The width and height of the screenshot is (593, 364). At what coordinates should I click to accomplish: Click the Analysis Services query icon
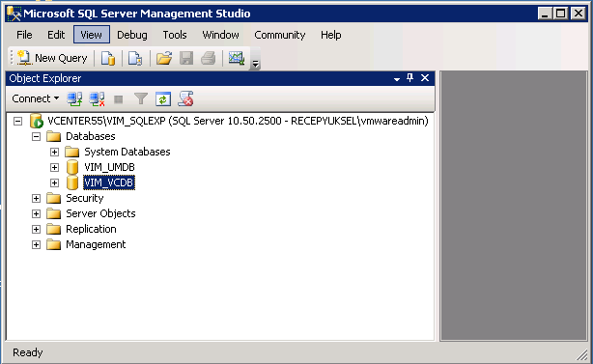135,58
